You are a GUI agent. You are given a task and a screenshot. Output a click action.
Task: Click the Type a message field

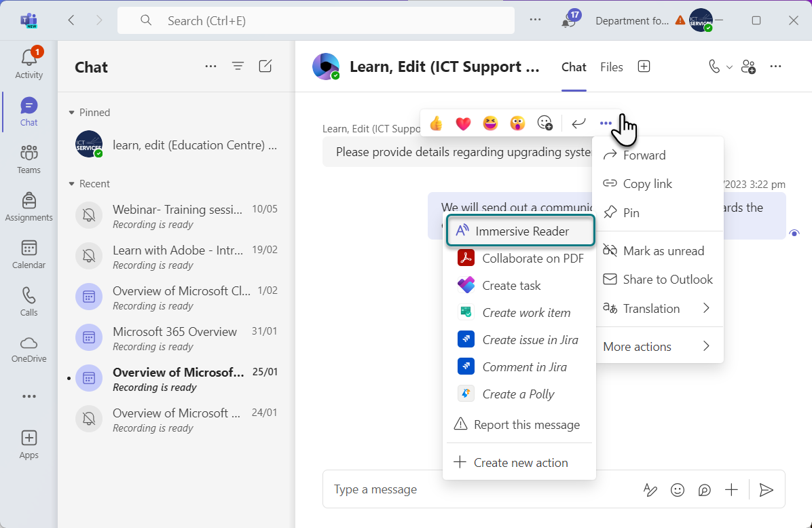(481, 490)
